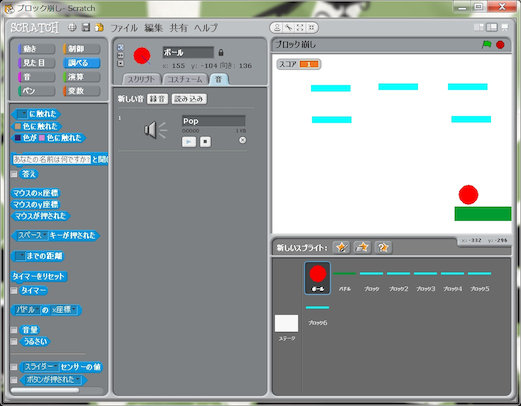
Task: Click the dark blue swatch in 色が block
Action: (x=18, y=138)
